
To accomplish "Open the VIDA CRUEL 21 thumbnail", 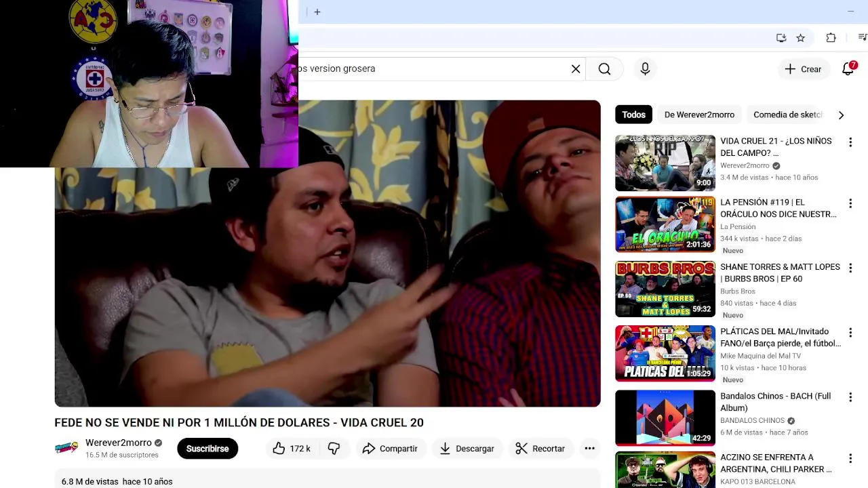I will (665, 163).
